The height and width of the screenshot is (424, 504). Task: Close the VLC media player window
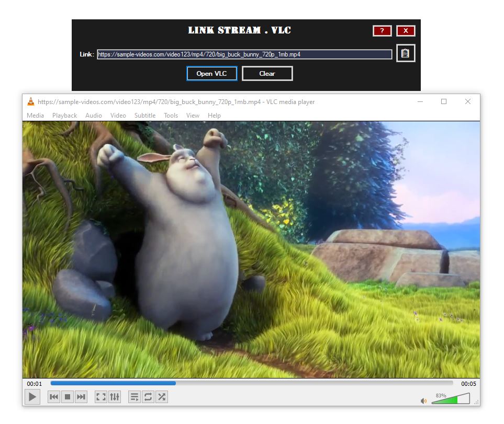click(x=468, y=101)
